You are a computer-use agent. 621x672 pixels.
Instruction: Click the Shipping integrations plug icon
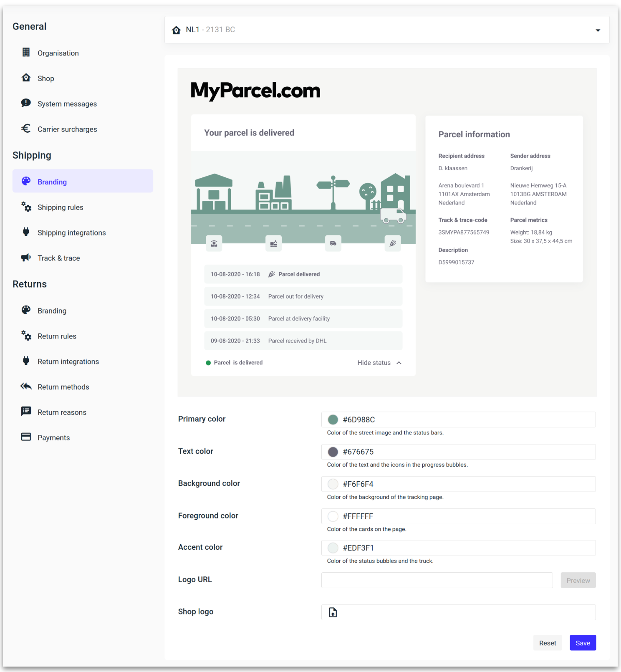[x=26, y=232]
